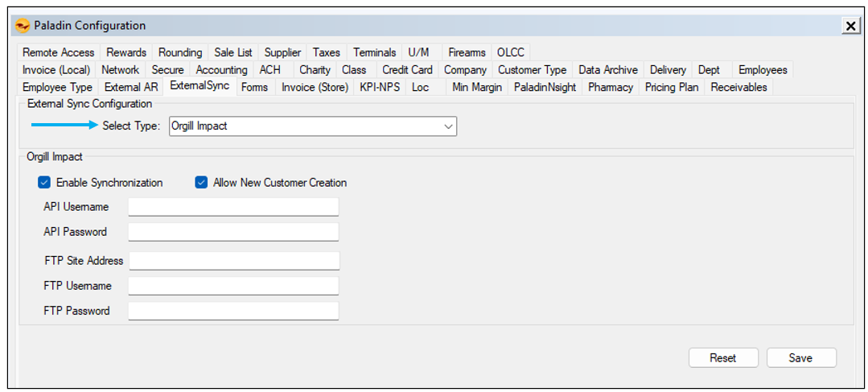Click the API Password field
The image size is (868, 392).
(x=233, y=232)
